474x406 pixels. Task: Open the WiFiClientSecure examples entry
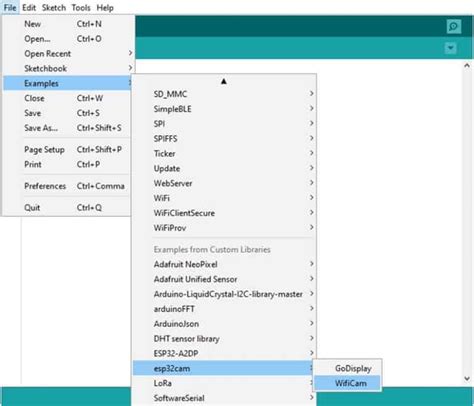pyautogui.click(x=224, y=213)
